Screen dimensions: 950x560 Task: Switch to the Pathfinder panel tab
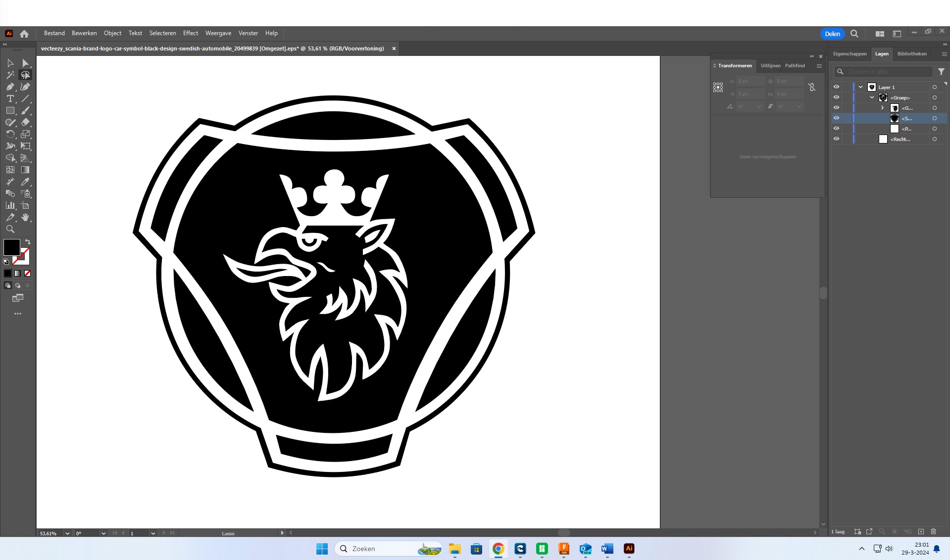tap(795, 66)
